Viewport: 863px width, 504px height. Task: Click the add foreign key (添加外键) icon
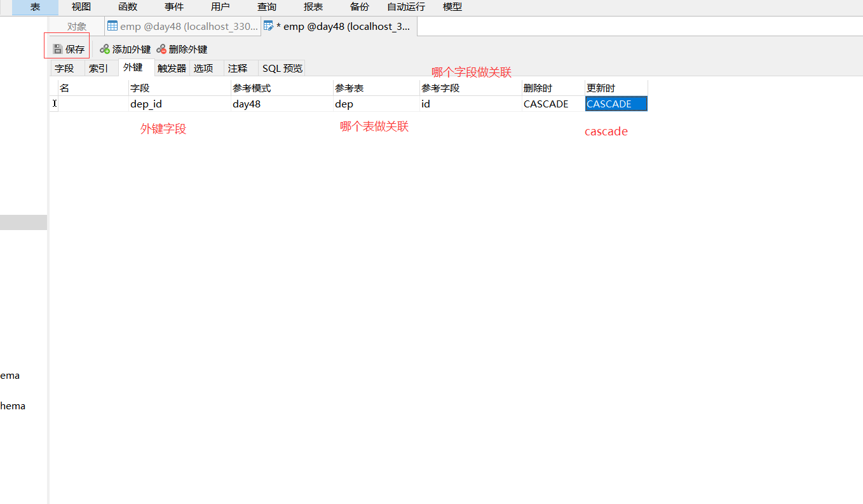pos(104,48)
